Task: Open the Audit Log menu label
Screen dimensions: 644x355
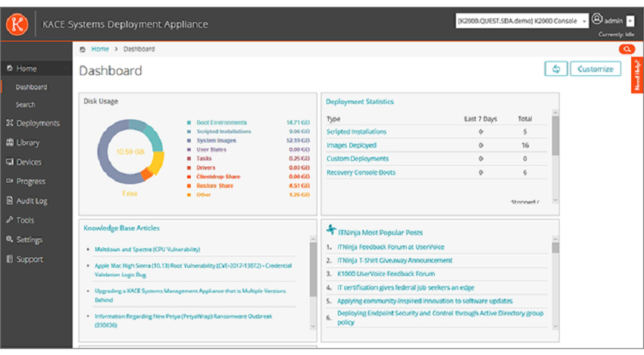Action: coord(32,201)
